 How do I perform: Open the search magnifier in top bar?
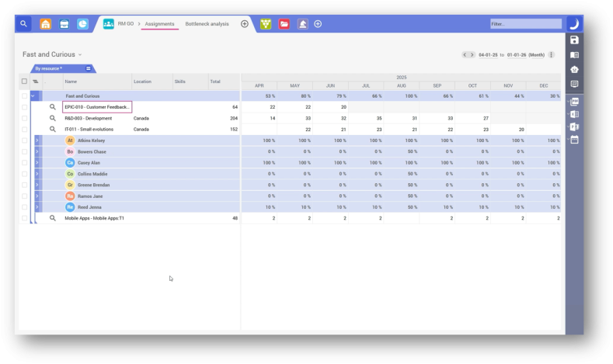point(23,24)
